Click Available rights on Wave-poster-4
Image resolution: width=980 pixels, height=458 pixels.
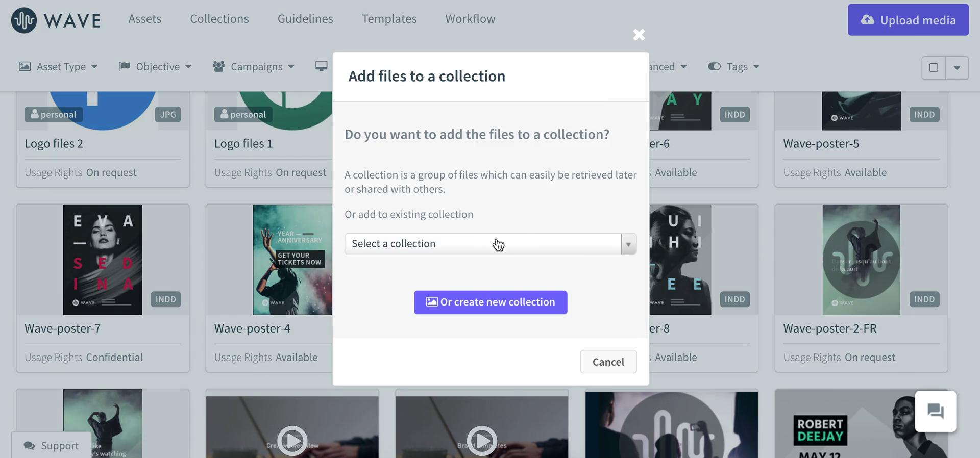pos(297,357)
